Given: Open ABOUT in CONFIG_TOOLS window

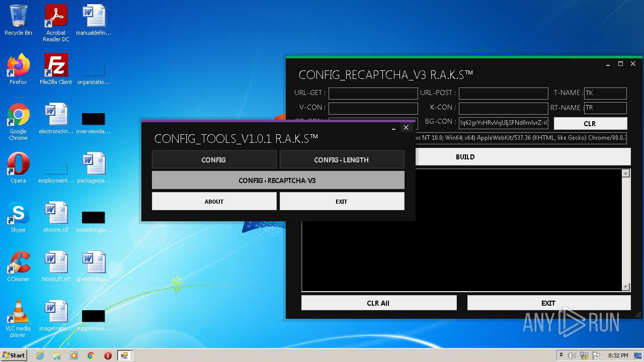Looking at the screenshot, I should click(x=214, y=201).
